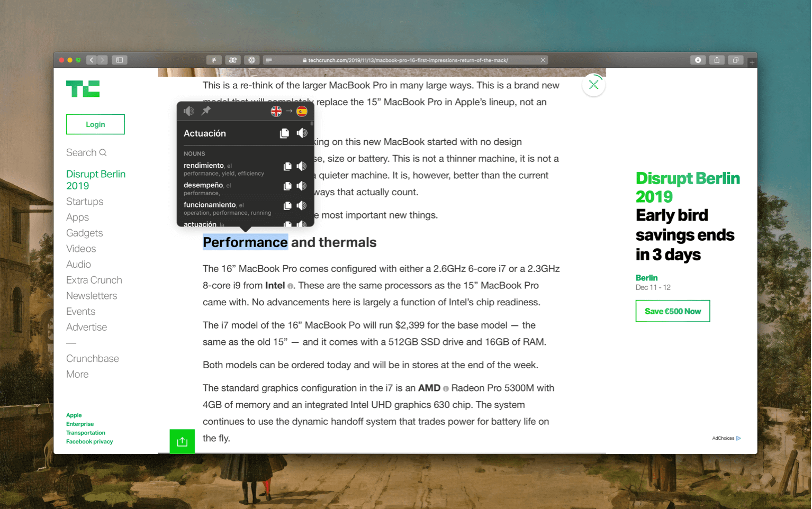Click the Login button
Image resolution: width=812 pixels, height=509 pixels.
(x=95, y=124)
